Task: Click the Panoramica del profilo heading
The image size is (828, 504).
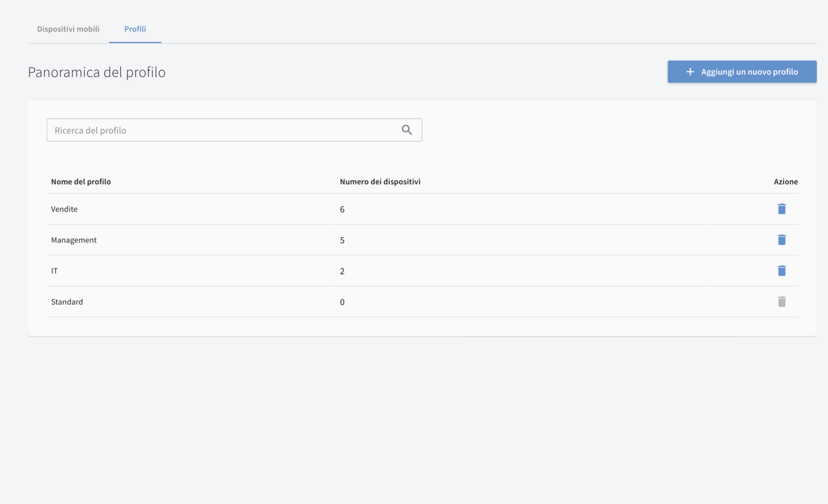Action: (x=97, y=72)
